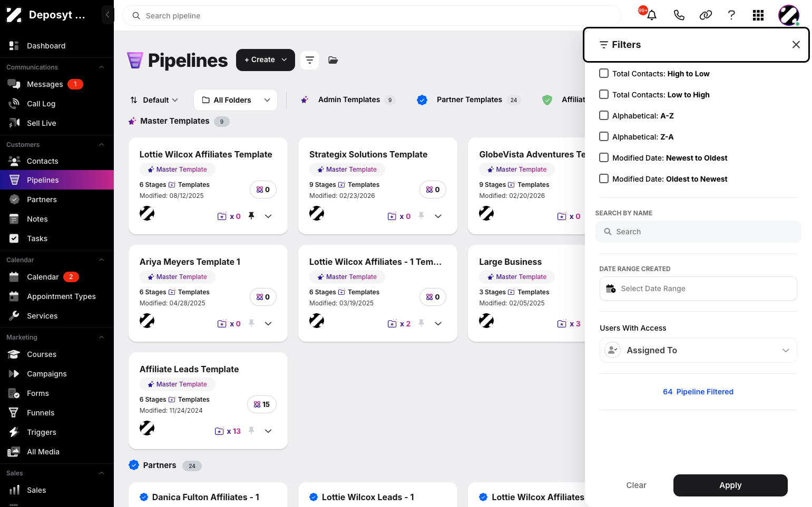Pin the Strategix Solutions Template card
This screenshot has height=507, width=812.
pos(421,216)
